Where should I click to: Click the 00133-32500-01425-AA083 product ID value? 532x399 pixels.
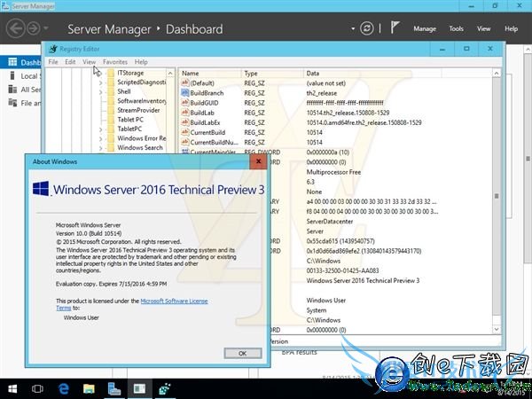pyautogui.click(x=342, y=270)
